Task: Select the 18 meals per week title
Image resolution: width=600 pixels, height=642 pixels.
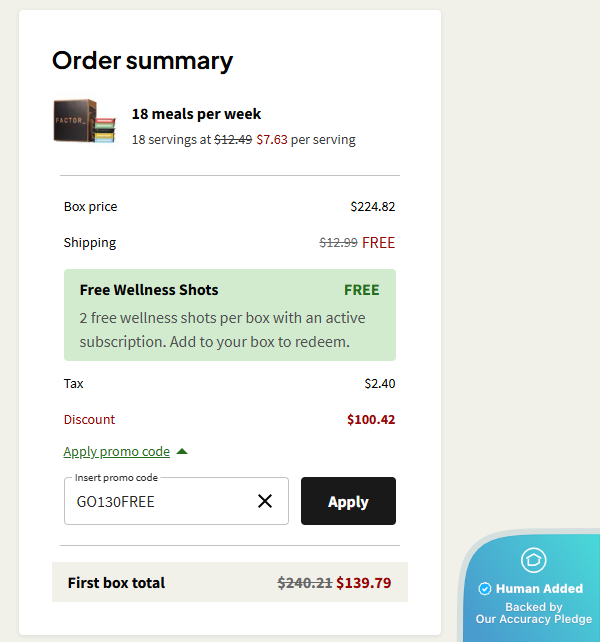Action: tap(197, 114)
